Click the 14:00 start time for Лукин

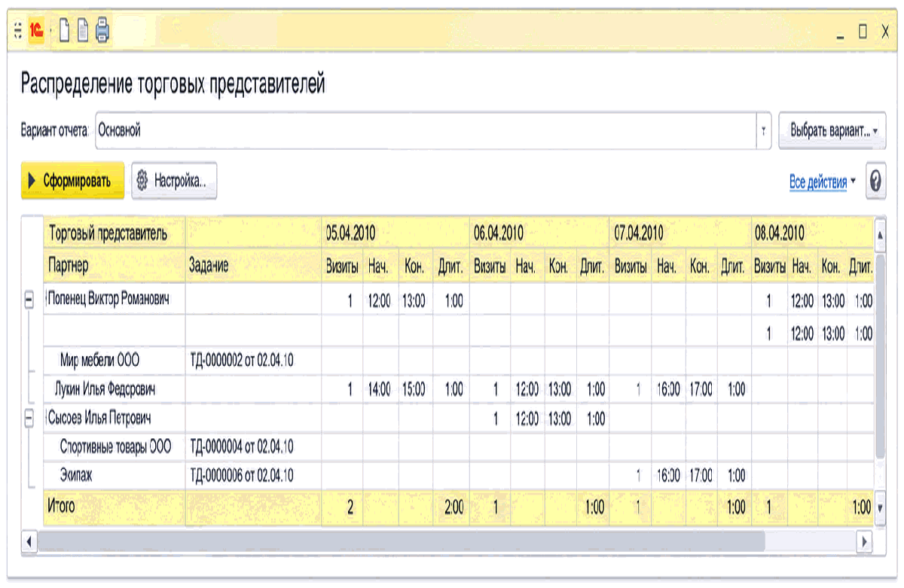tap(379, 388)
